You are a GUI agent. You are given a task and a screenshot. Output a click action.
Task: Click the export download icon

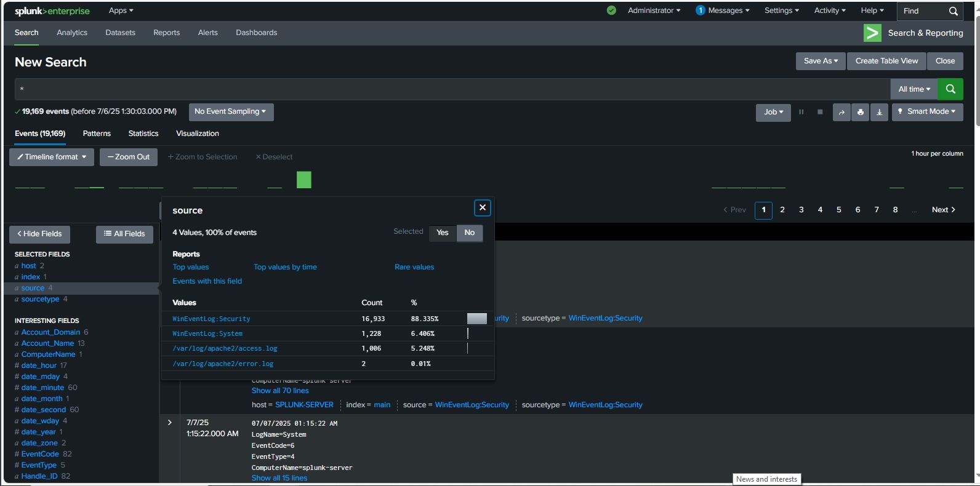[879, 112]
